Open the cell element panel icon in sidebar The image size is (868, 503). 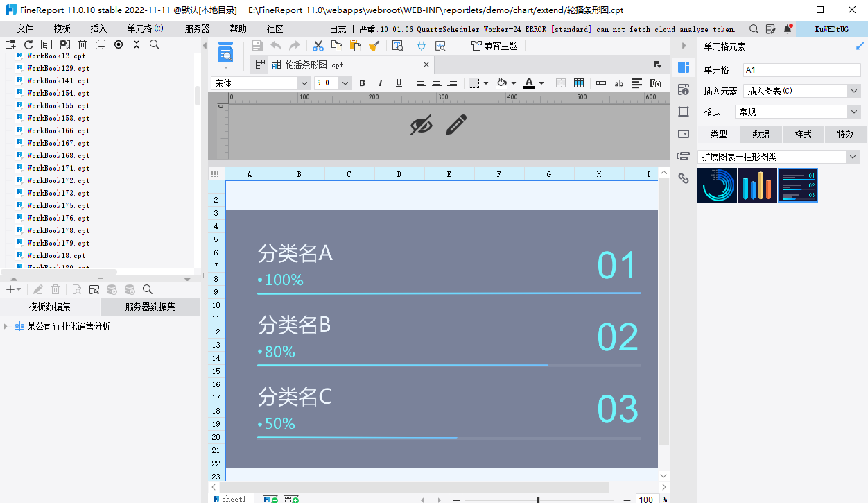coord(684,67)
